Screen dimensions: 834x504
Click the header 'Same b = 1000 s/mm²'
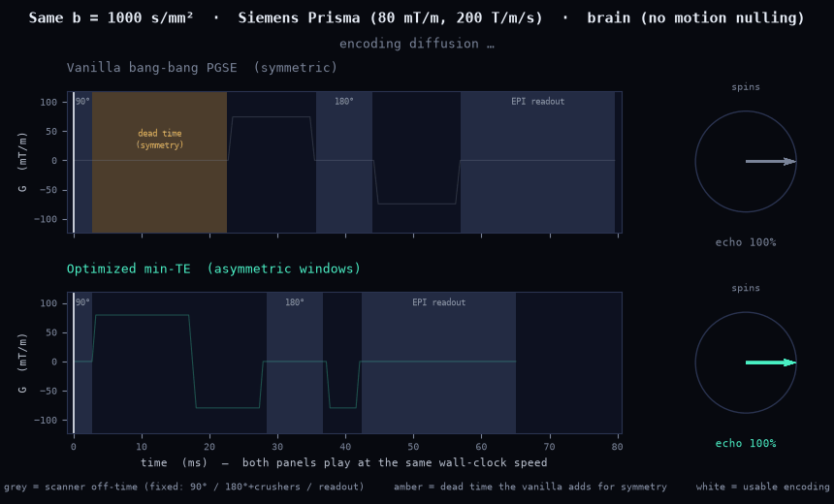tap(111, 17)
